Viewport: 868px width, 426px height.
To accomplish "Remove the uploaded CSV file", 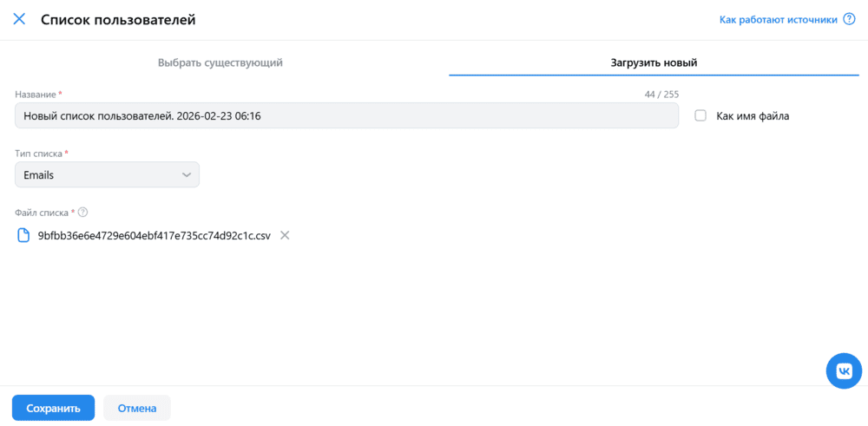I will [x=285, y=235].
